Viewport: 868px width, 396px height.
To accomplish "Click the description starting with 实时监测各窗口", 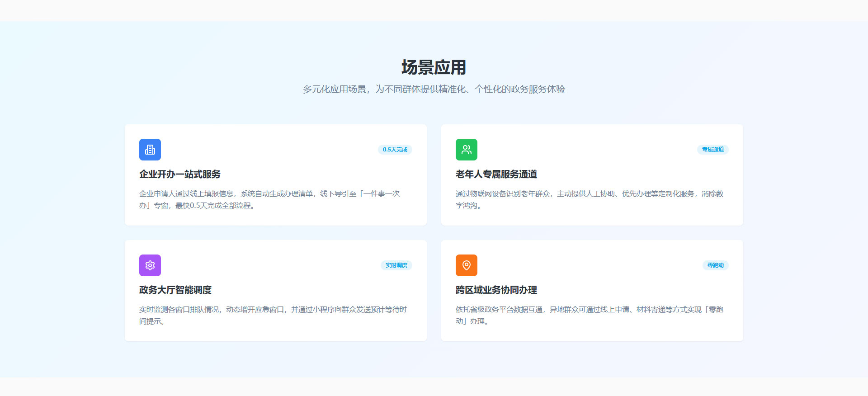I will coord(273,315).
